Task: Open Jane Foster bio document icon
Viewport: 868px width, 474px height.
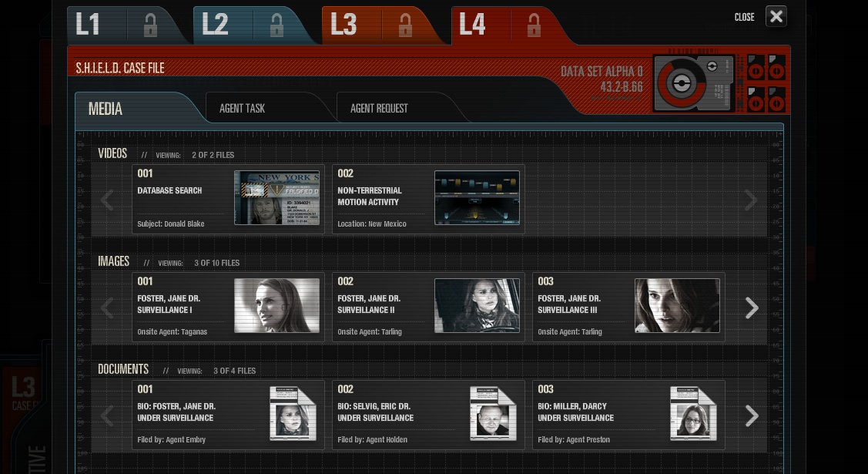Action: 293,414
